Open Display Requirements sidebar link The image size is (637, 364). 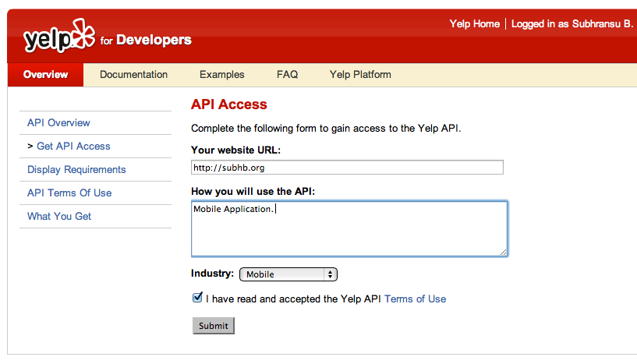tap(76, 169)
